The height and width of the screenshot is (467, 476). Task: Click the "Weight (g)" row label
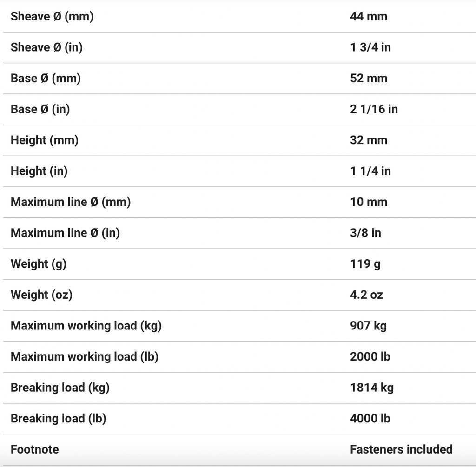[39, 264]
